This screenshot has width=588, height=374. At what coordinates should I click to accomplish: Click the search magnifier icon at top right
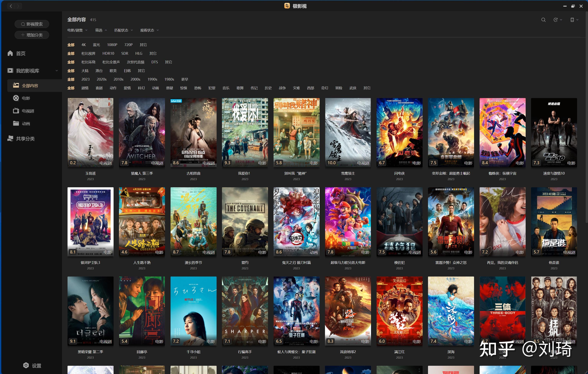(x=543, y=20)
